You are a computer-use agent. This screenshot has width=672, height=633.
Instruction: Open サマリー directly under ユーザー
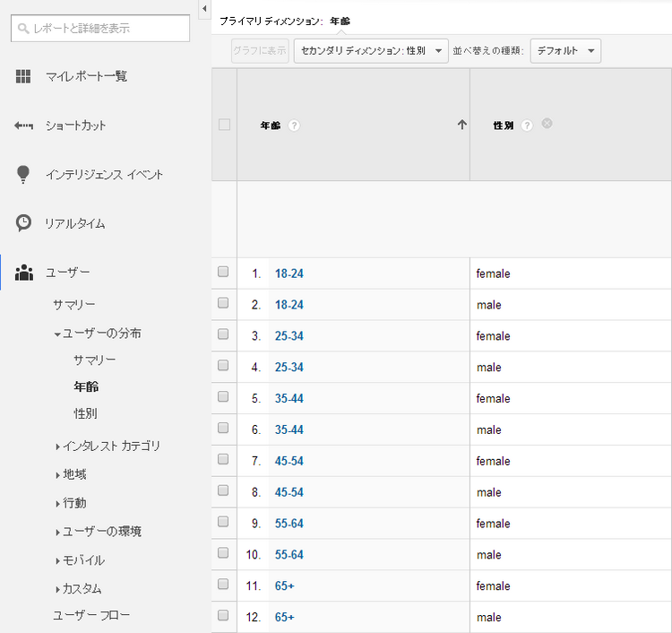point(74,305)
